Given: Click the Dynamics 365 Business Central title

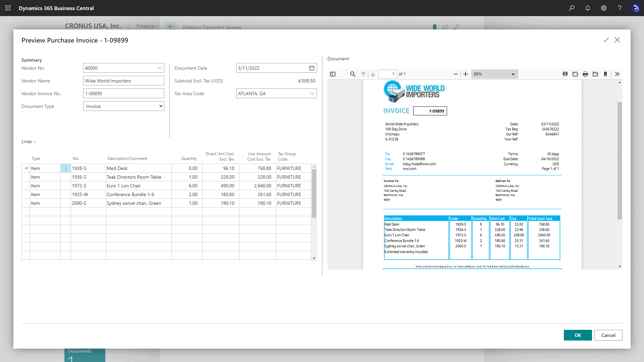Looking at the screenshot, I should coord(56,8).
